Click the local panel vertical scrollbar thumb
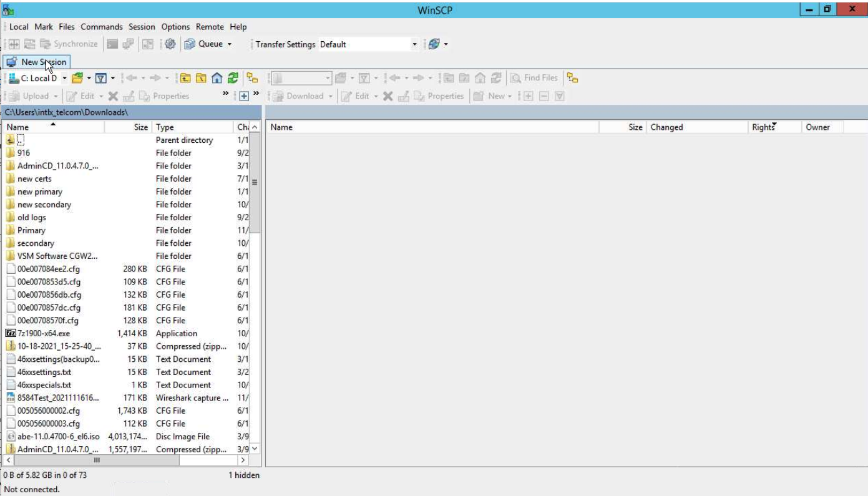The width and height of the screenshot is (868, 496). click(255, 183)
